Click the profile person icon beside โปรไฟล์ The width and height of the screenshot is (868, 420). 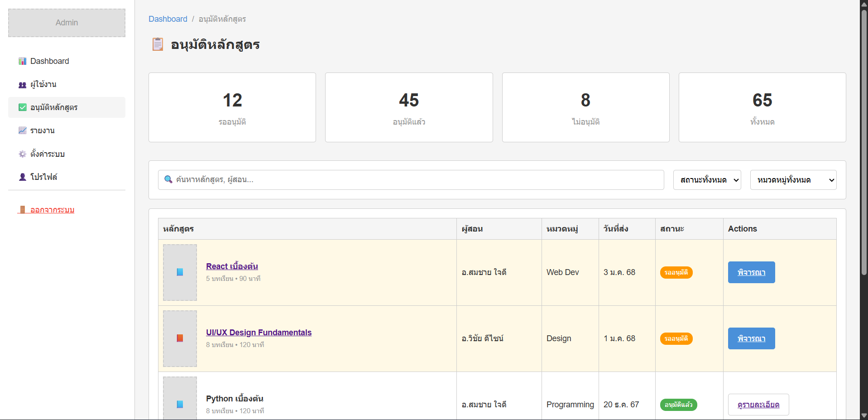click(22, 177)
